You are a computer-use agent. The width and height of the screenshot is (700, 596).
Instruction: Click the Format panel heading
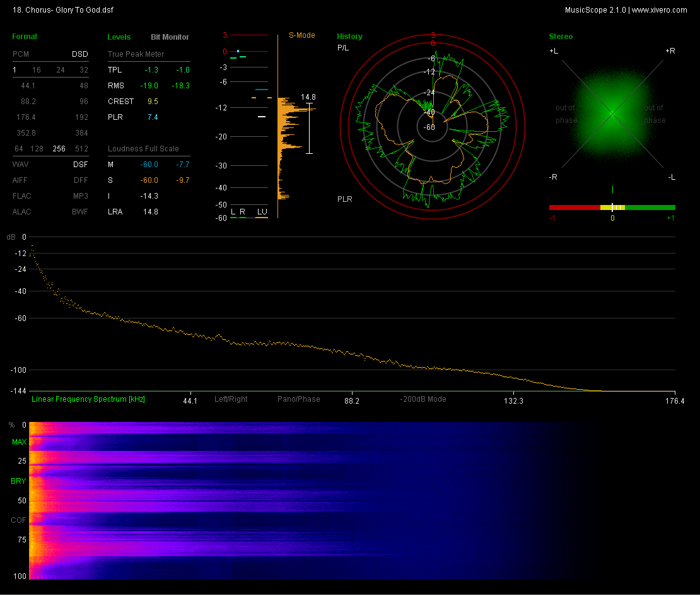[x=25, y=37]
